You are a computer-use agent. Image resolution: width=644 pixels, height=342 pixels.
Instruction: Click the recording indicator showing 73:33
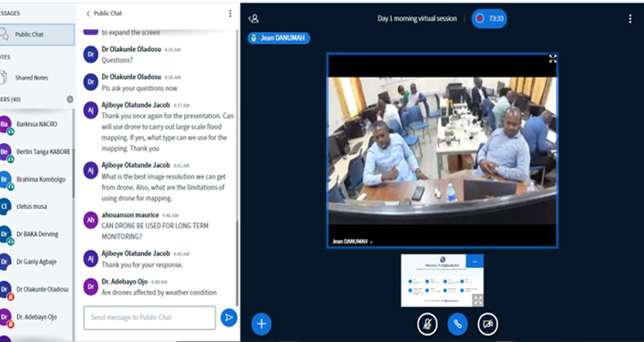coord(489,18)
